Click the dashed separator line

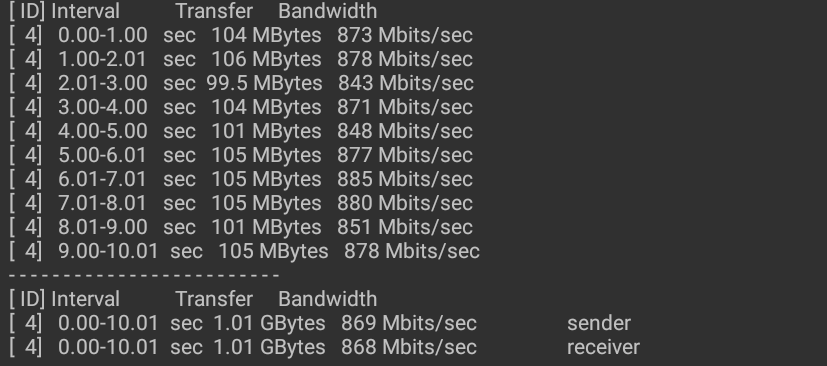pyautogui.click(x=144, y=275)
